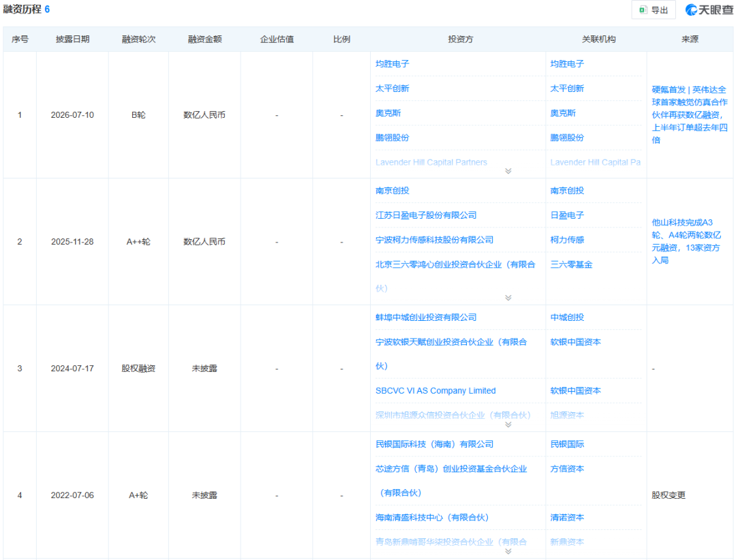
Task: Open 均胜电子 in the 关联机构 column
Action: point(567,64)
